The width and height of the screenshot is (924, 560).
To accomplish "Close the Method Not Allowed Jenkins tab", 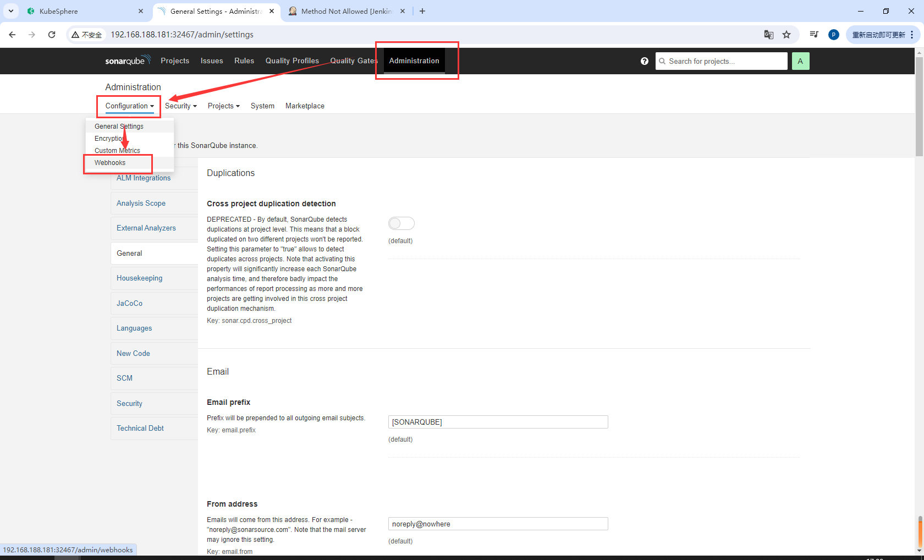I will [403, 11].
